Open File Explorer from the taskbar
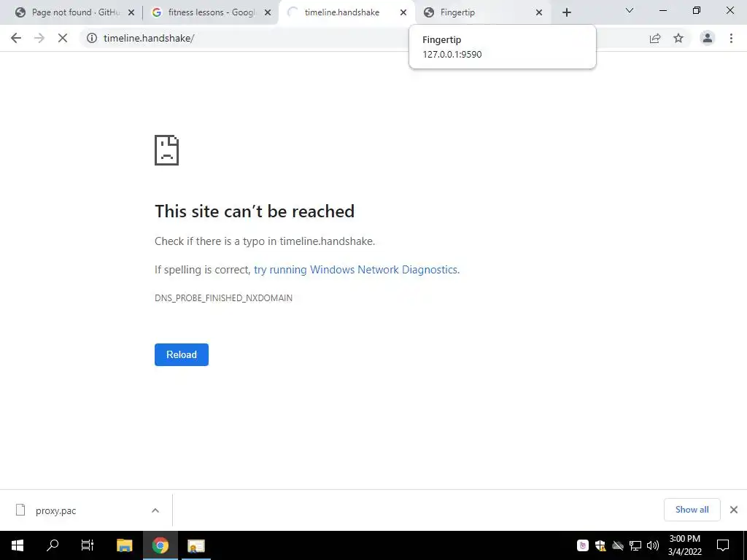 coord(124,545)
